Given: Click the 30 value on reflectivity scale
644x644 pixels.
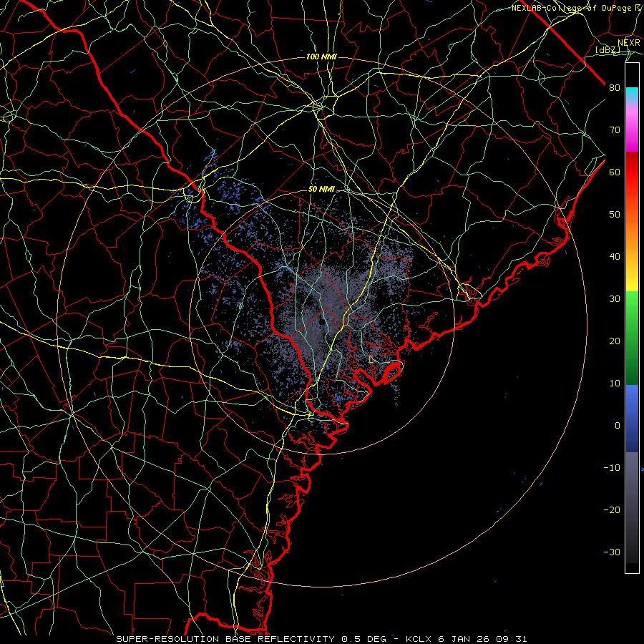Looking at the screenshot, I should click(x=615, y=299).
